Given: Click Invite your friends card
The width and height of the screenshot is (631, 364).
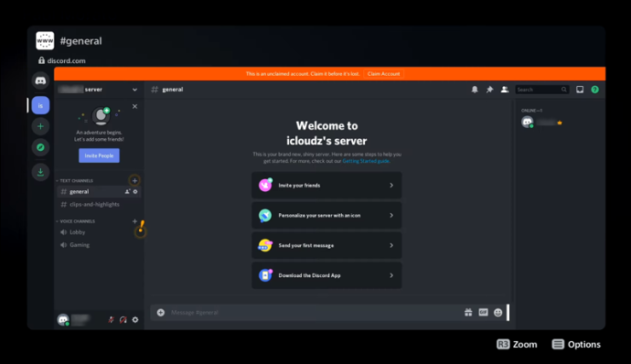Looking at the screenshot, I should coord(326,186).
